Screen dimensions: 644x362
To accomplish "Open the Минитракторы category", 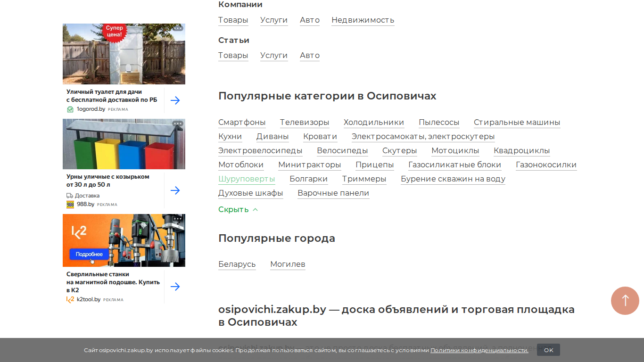I will pos(309,165).
